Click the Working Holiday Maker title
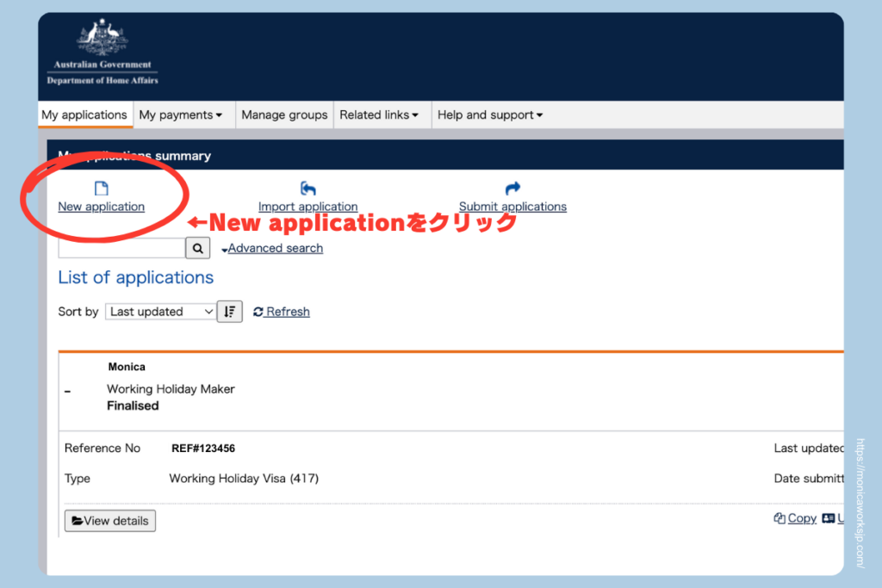The image size is (882, 588). pos(171,389)
